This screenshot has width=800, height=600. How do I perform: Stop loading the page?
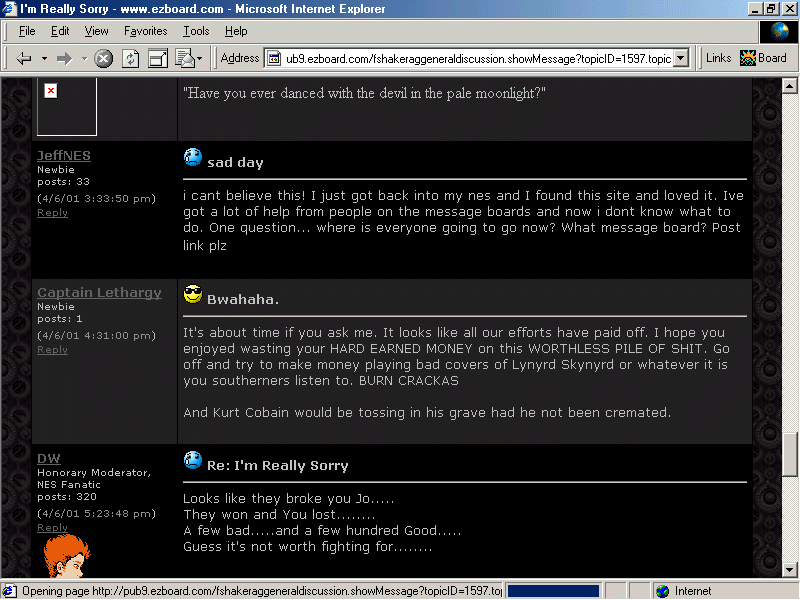[x=104, y=59]
